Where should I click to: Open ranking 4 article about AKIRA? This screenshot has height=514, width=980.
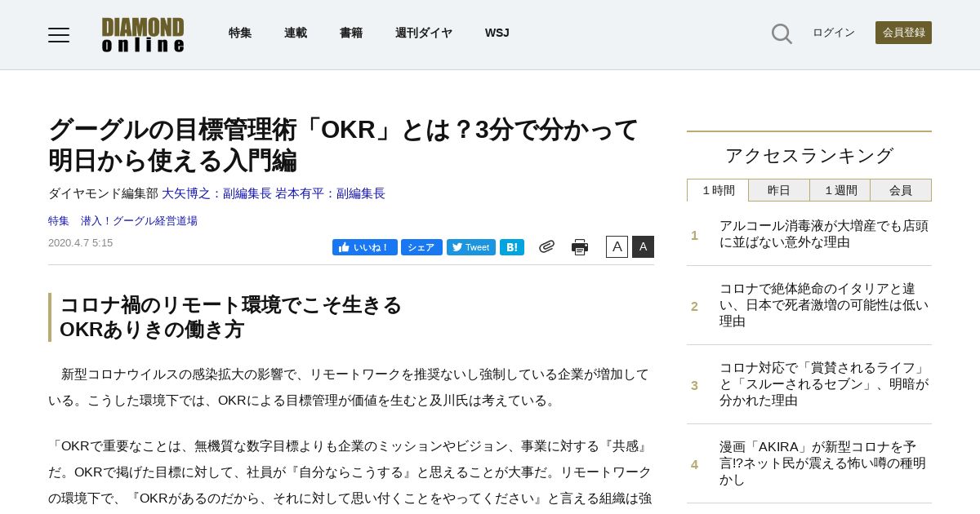[x=822, y=463]
